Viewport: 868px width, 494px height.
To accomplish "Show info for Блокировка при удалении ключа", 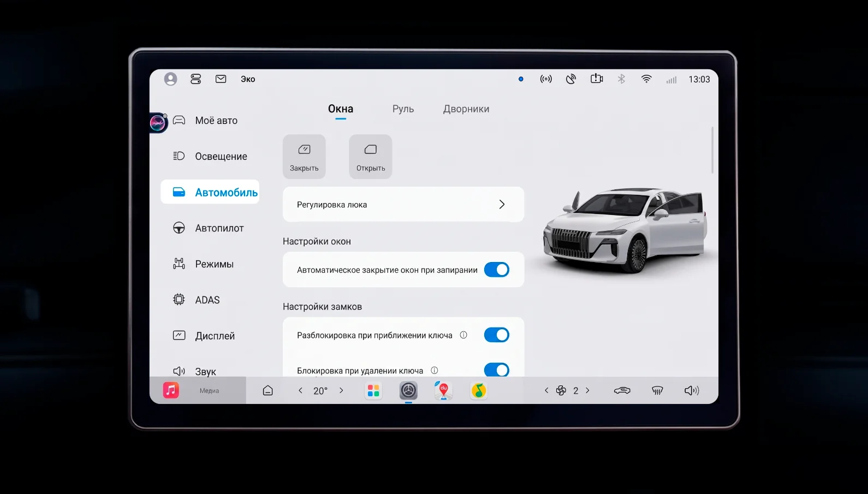I will click(x=435, y=370).
